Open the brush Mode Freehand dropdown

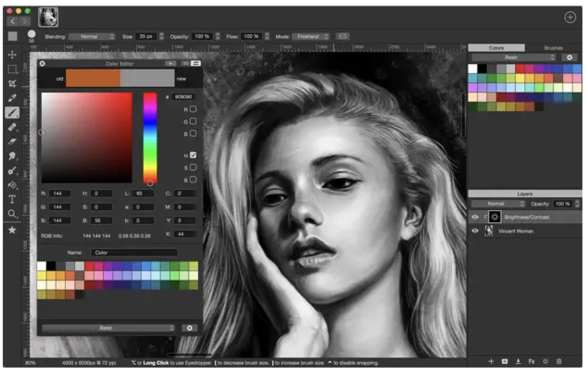pyautogui.click(x=311, y=36)
